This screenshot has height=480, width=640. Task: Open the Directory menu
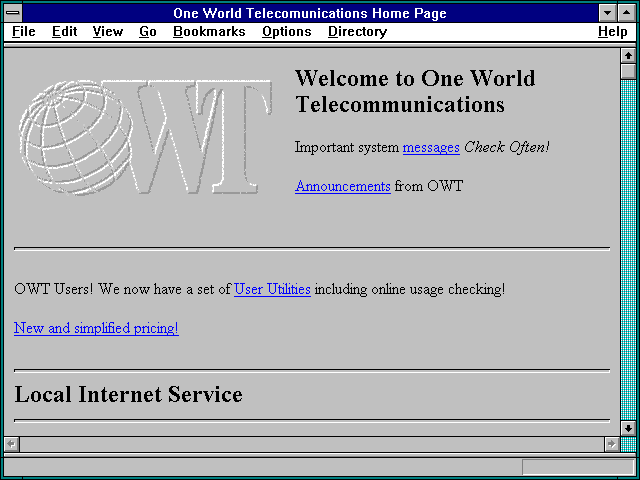[358, 31]
